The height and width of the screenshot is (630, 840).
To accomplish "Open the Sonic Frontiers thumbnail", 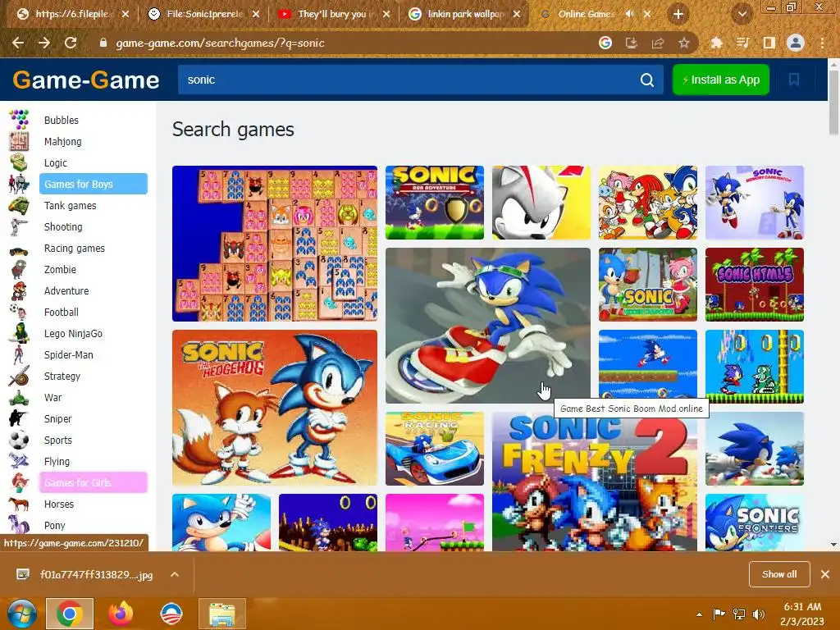I will tap(755, 523).
